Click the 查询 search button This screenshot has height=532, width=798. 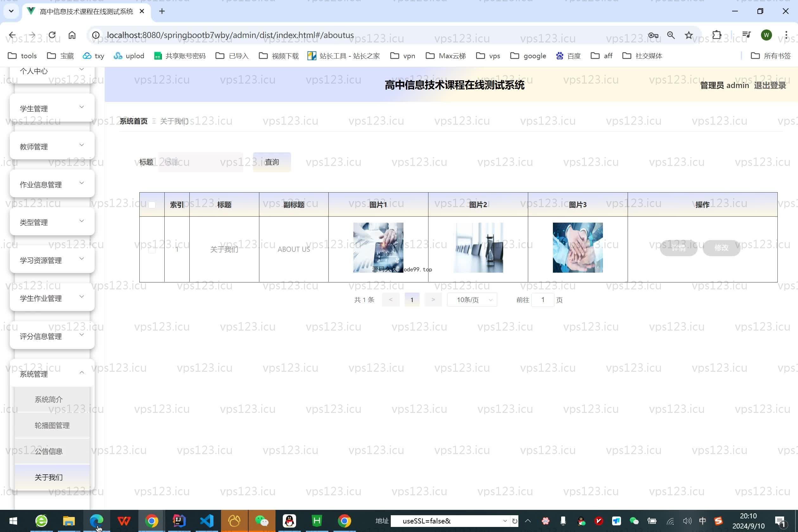pyautogui.click(x=272, y=162)
